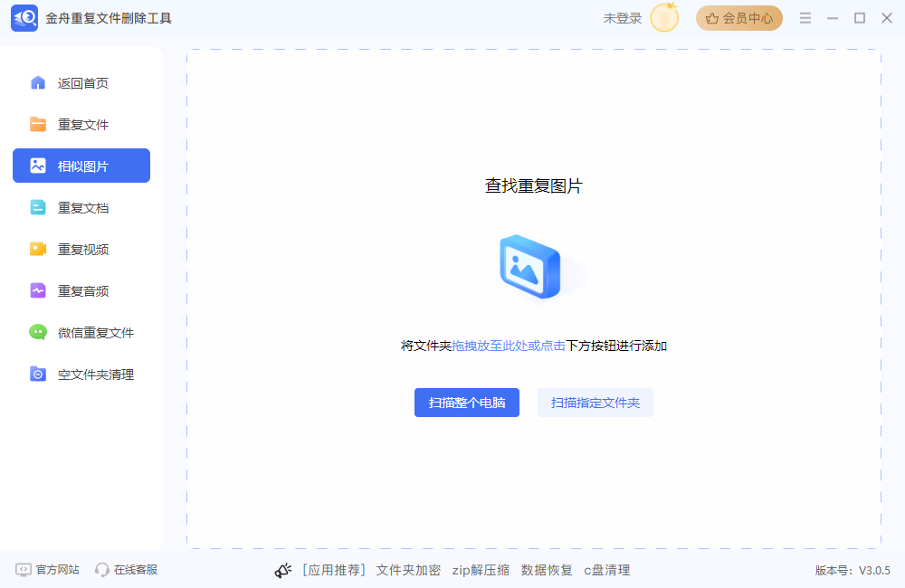The height and width of the screenshot is (588, 905).
Task: Open the hamburger menu icon
Action: coord(805,18)
